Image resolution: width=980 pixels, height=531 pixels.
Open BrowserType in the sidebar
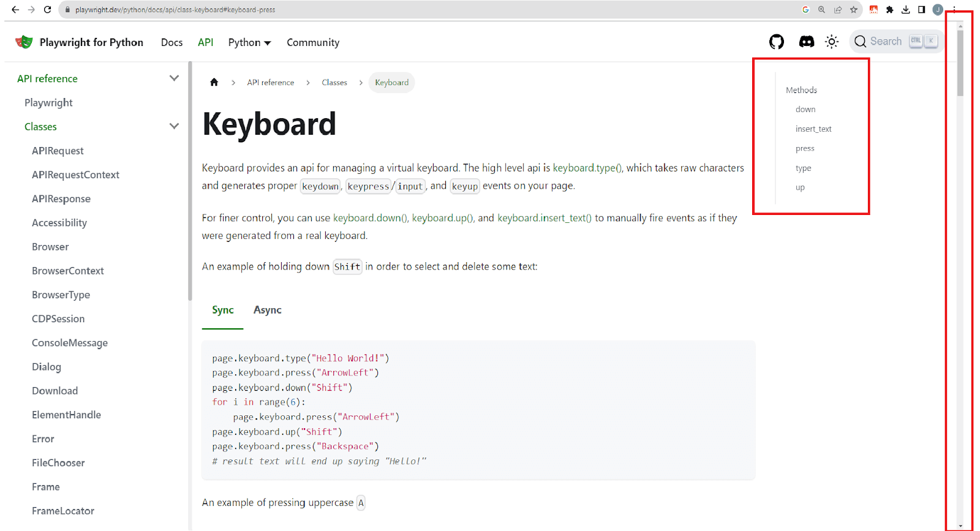61,295
